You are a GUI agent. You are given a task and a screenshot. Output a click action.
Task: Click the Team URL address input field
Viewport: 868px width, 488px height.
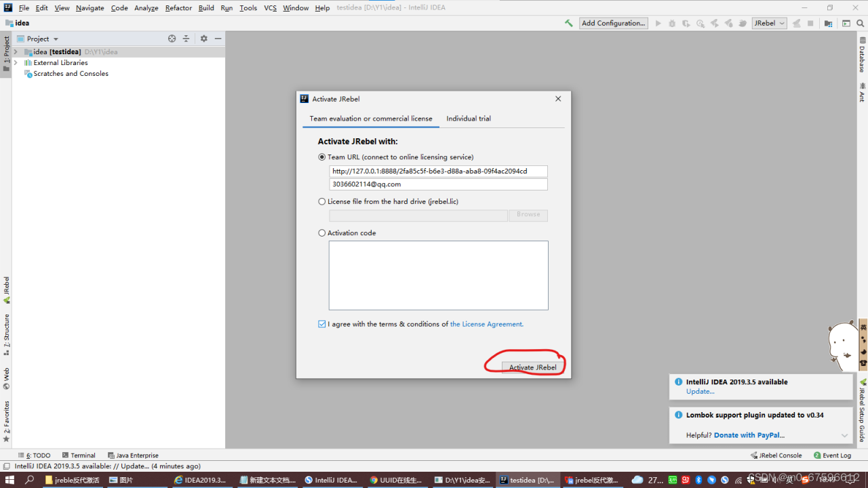coord(438,171)
